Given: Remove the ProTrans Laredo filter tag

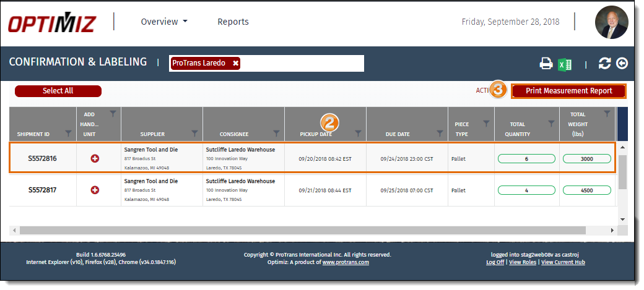Looking at the screenshot, I should [235, 63].
